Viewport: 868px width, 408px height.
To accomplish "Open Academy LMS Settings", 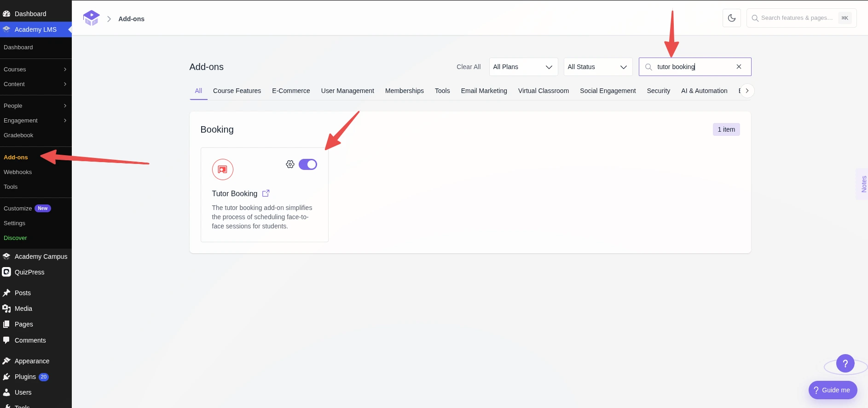I will (x=15, y=223).
